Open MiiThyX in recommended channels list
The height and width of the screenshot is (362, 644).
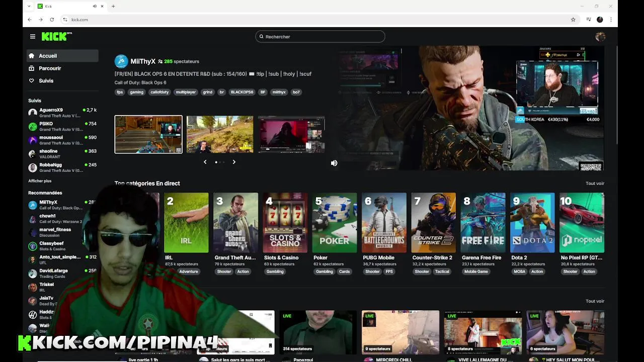[x=62, y=205]
